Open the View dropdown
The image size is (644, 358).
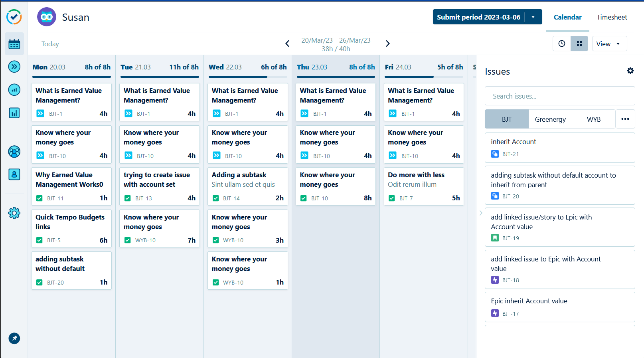point(609,44)
